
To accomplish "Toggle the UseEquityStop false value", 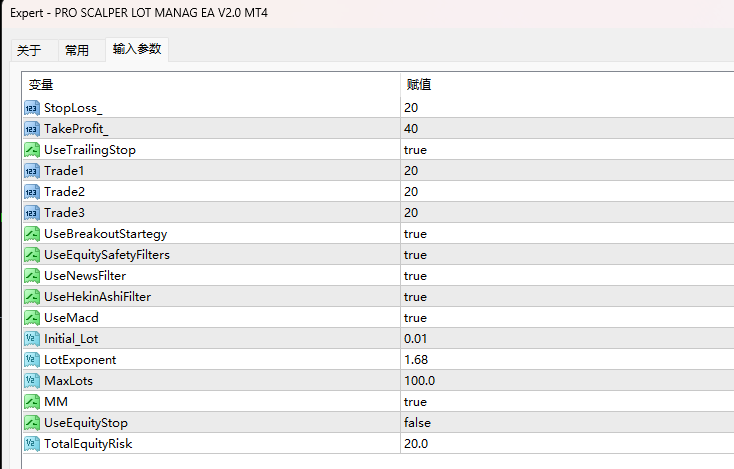I will coord(567,423).
